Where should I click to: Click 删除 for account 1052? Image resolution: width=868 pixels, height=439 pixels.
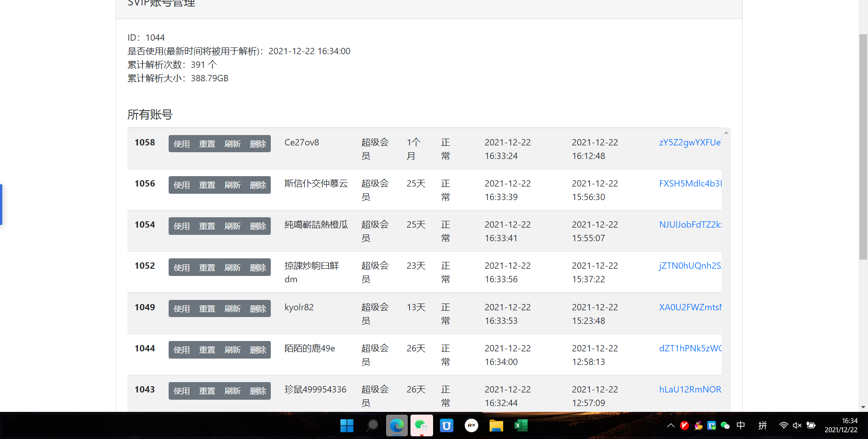(258, 267)
